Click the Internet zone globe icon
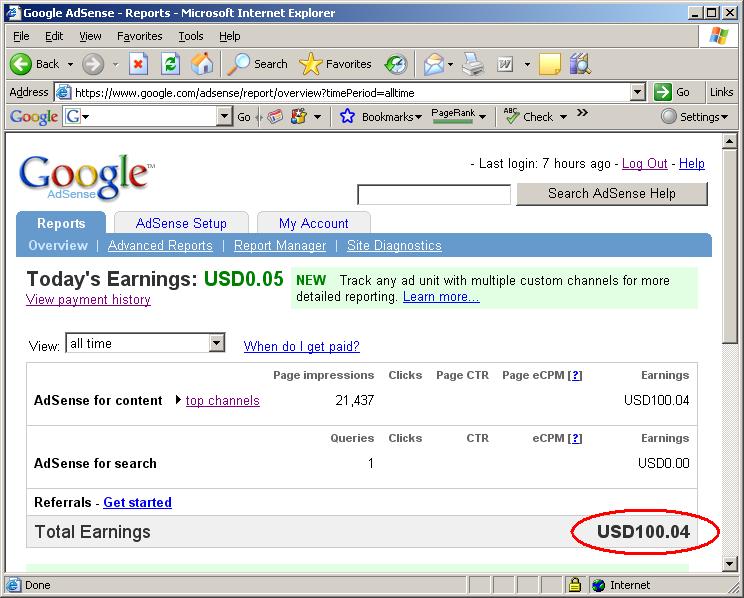Viewport: 744px width, 598px height. click(x=598, y=585)
